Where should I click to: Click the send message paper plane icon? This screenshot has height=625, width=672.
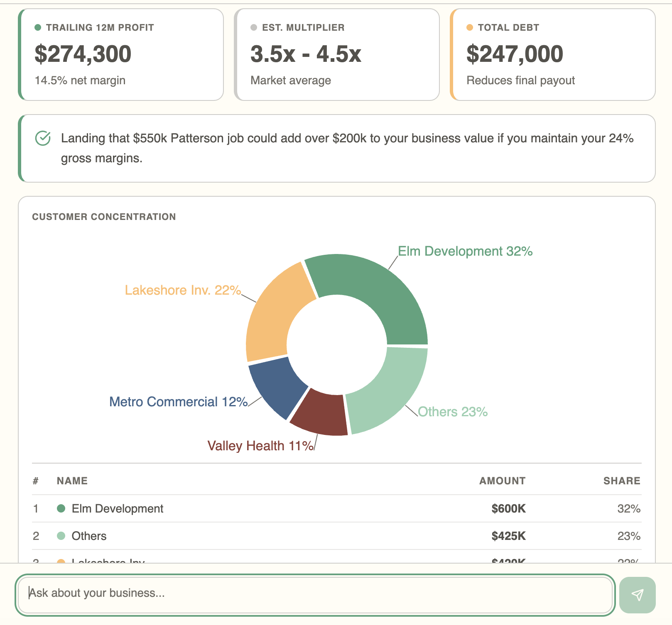(638, 595)
